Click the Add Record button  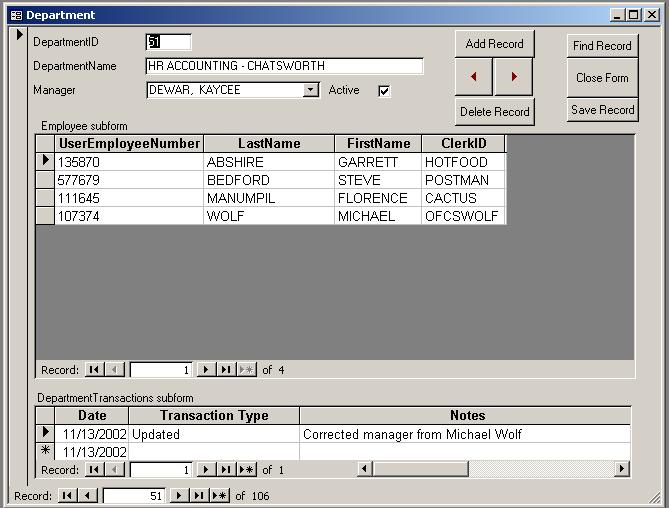pyautogui.click(x=494, y=44)
